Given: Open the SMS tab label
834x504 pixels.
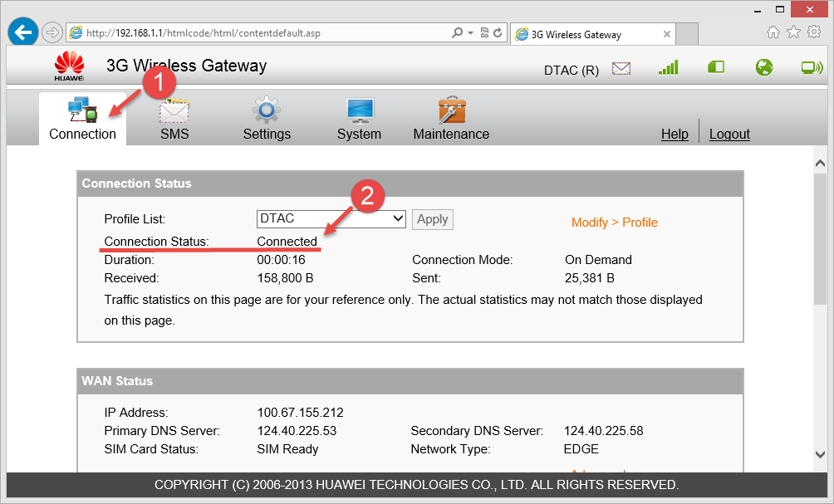Looking at the screenshot, I should point(174,134).
